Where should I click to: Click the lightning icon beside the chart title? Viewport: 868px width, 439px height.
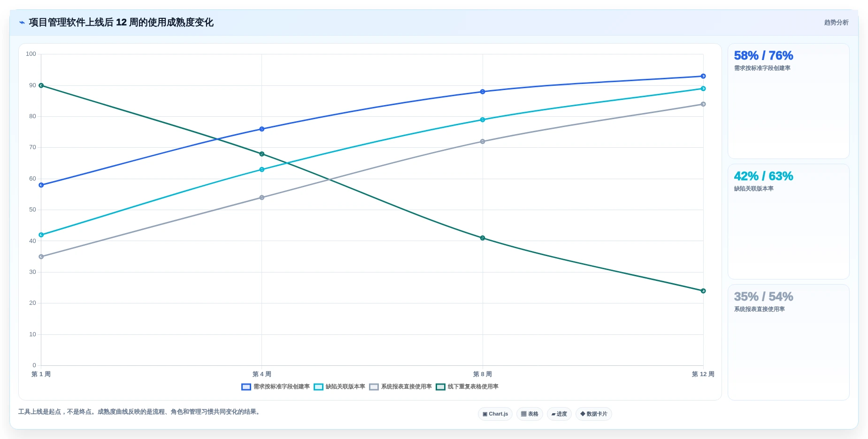click(x=22, y=23)
